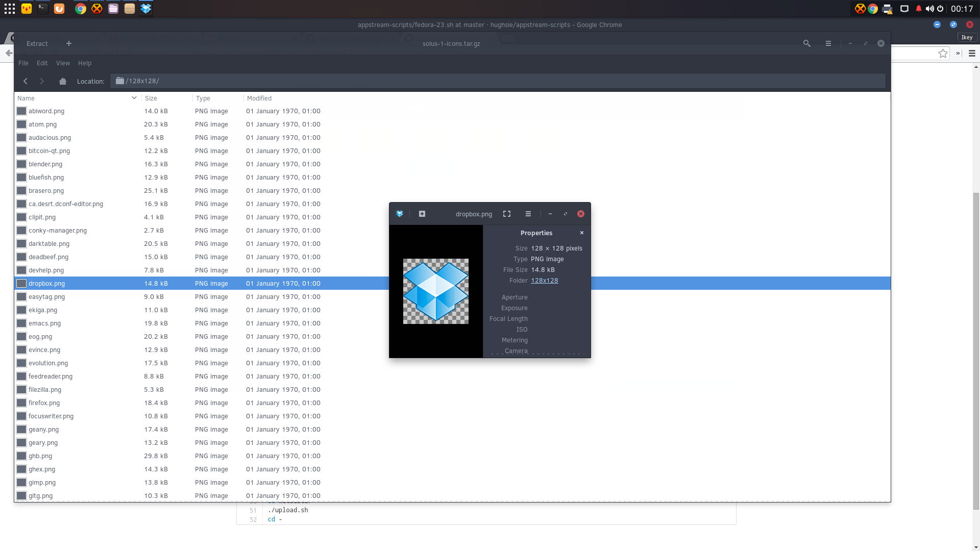Click the dropbox image preview
This screenshot has width=980, height=551.
[436, 291]
